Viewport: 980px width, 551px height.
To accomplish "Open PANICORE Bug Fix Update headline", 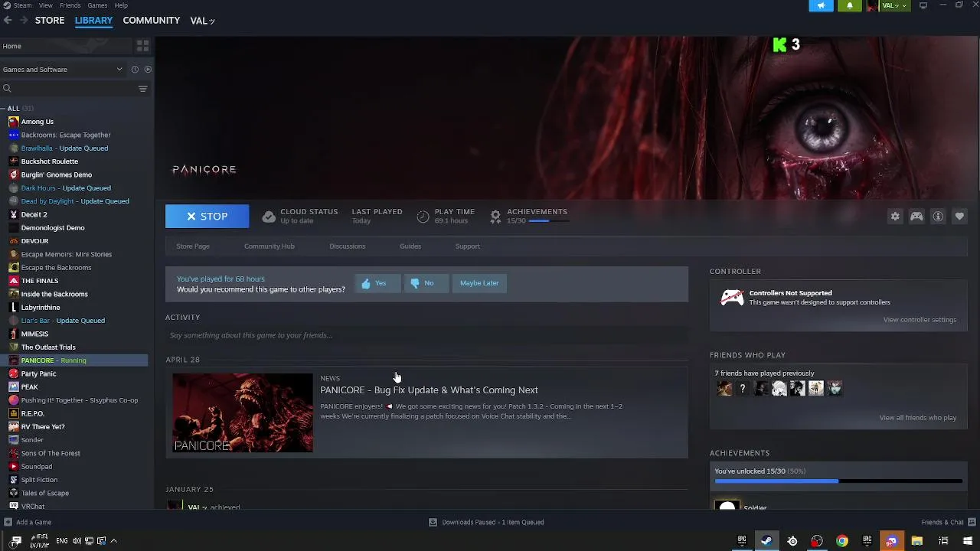I will (x=429, y=390).
